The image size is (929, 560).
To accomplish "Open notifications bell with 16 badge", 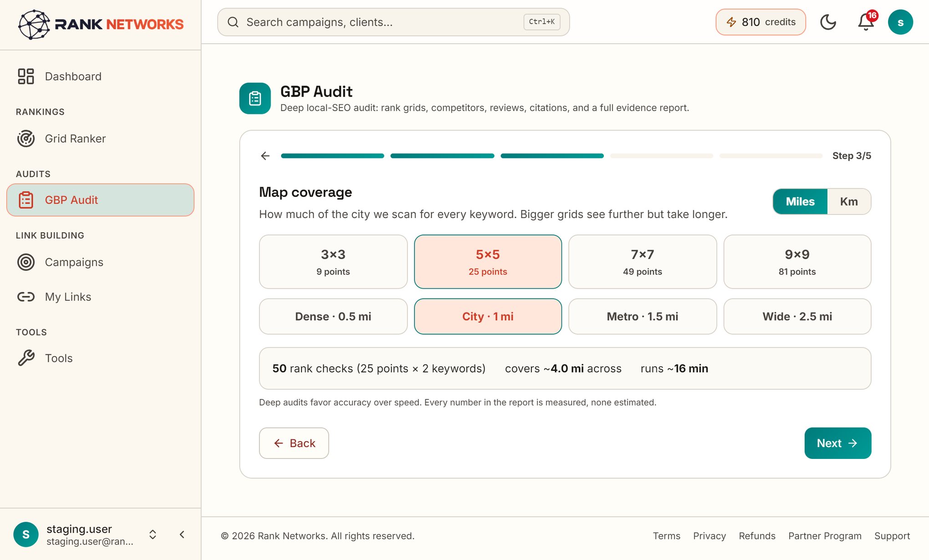I will [866, 22].
